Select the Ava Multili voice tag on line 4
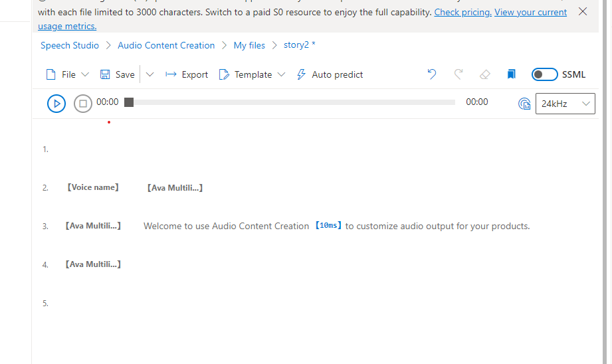This screenshot has width=612, height=364. point(93,264)
